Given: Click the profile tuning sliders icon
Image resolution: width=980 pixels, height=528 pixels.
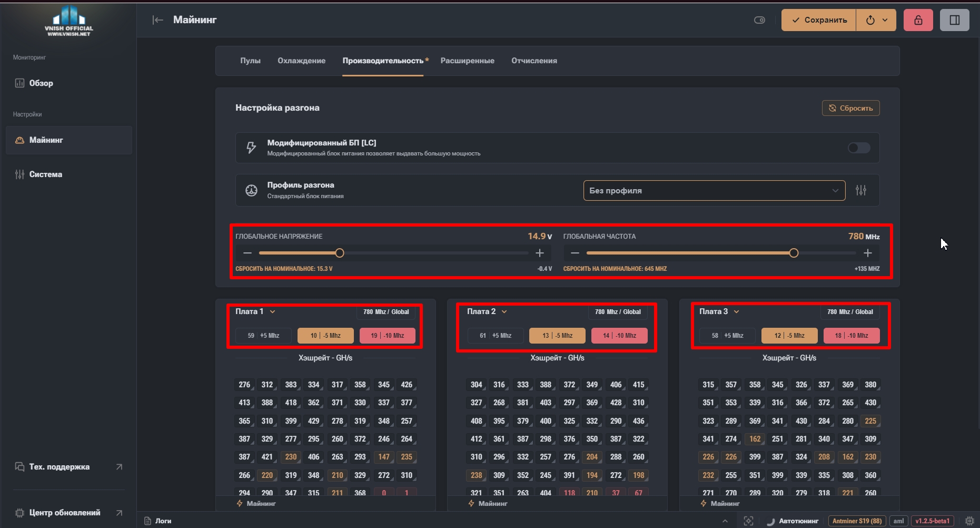Looking at the screenshot, I should point(861,190).
